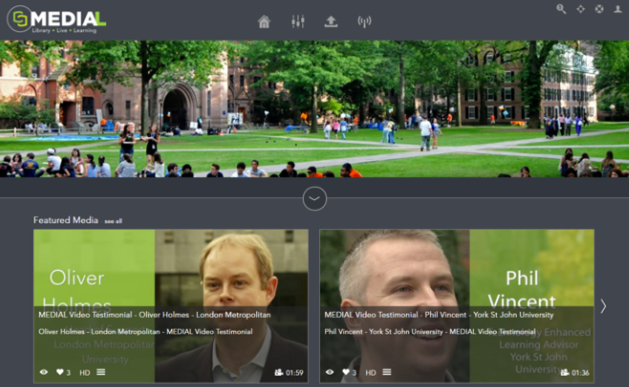
Task: Click the 01:36 duration on Phil Vincent card
Action: click(580, 373)
